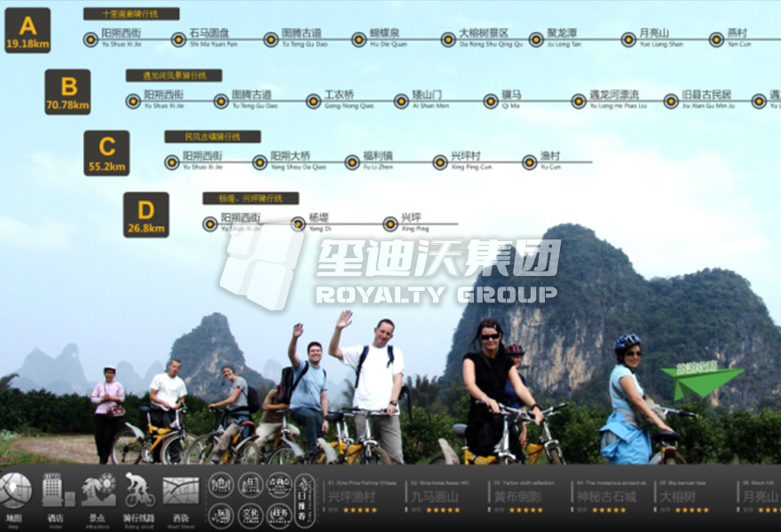
Task: Click the round 政务 icon
Action: pos(279,515)
